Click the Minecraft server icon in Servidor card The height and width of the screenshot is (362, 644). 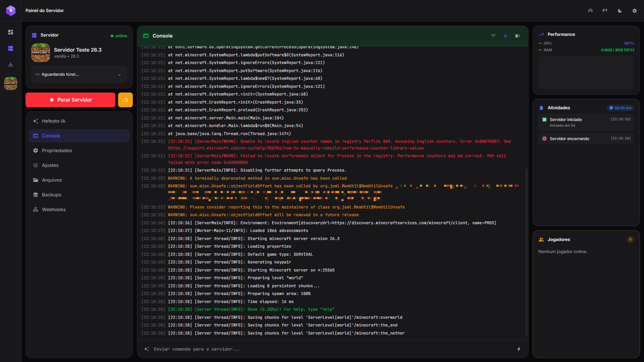[41, 53]
